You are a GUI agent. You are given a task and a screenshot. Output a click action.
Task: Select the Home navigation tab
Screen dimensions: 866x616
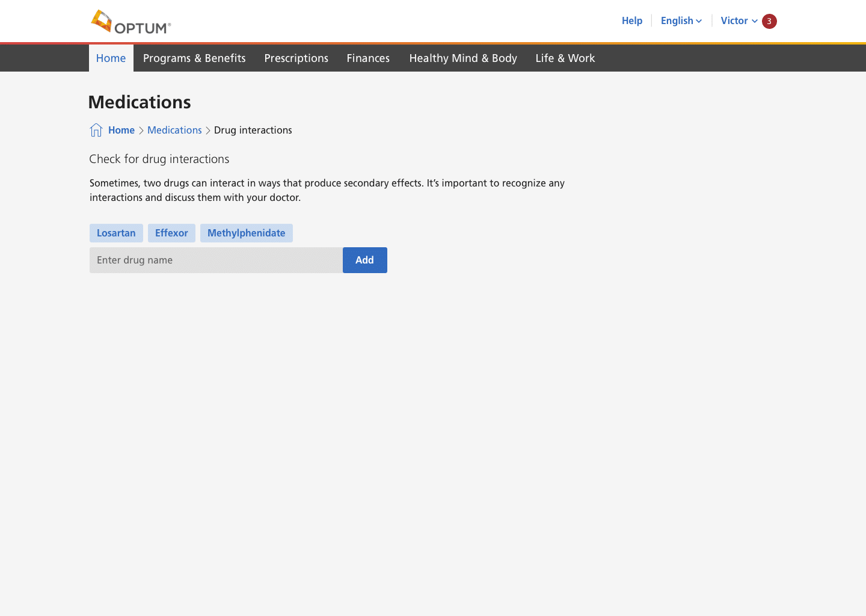[111, 58]
